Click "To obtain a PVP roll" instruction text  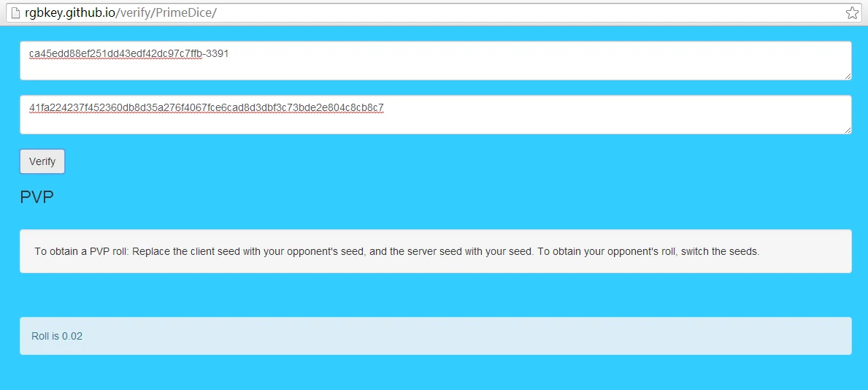[81, 251]
